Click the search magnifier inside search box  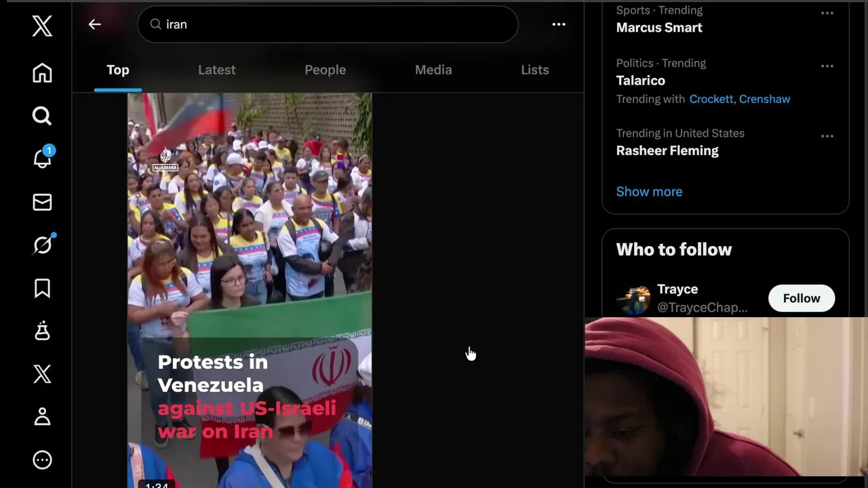(155, 24)
